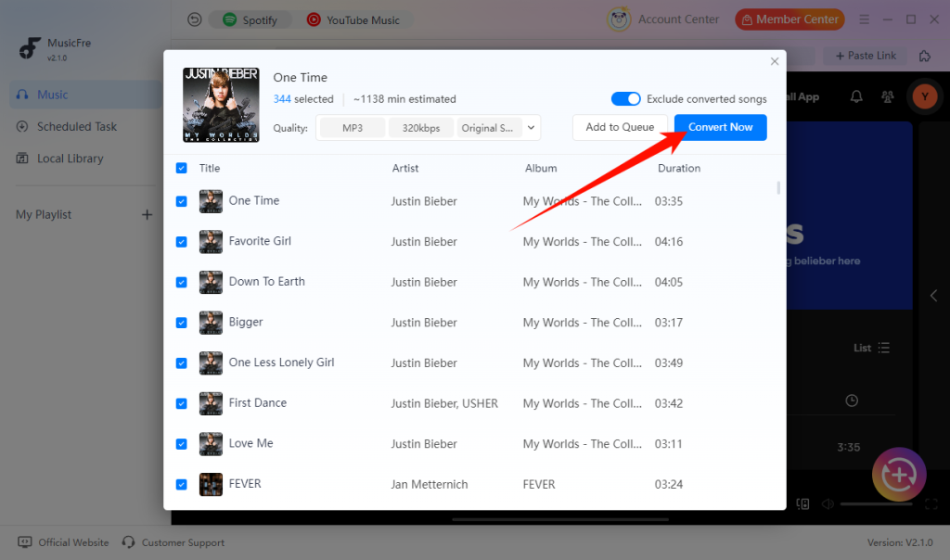The image size is (950, 560).
Task: Click the horizontal scrollbar under the dialog
Action: click(x=560, y=519)
